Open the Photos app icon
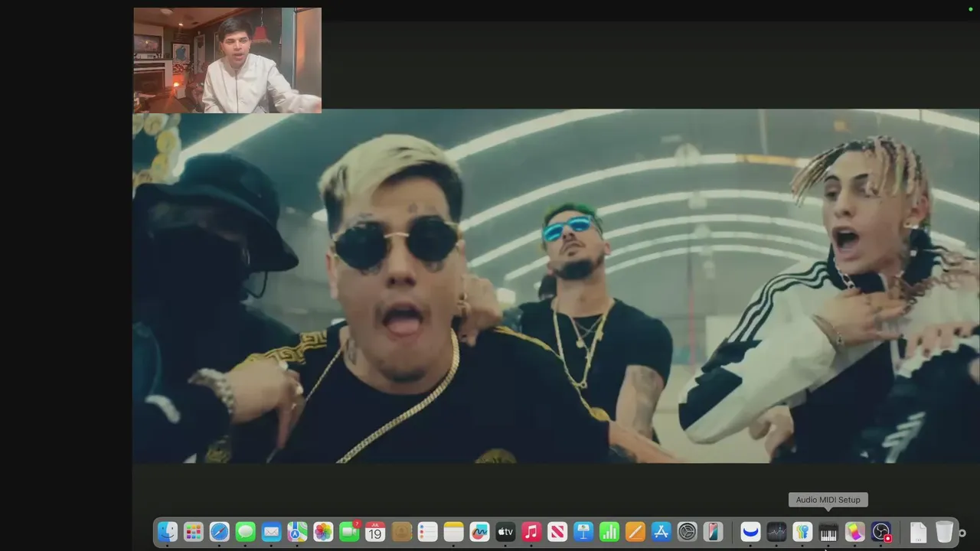 coord(324,532)
